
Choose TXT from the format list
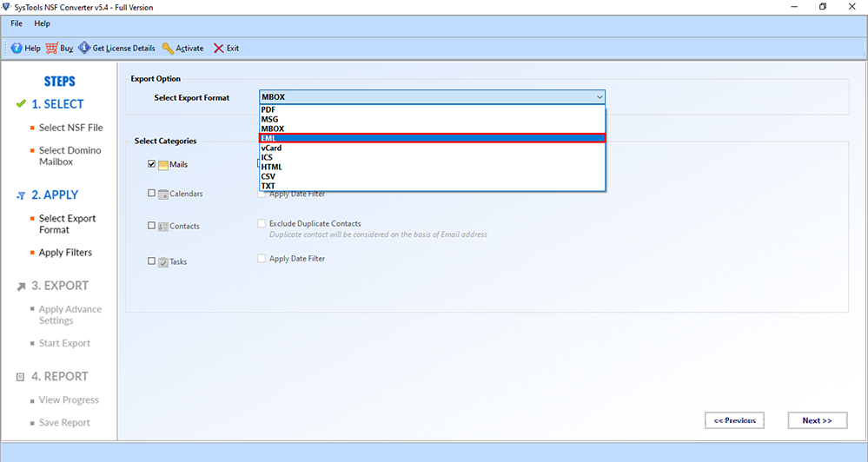(433, 186)
